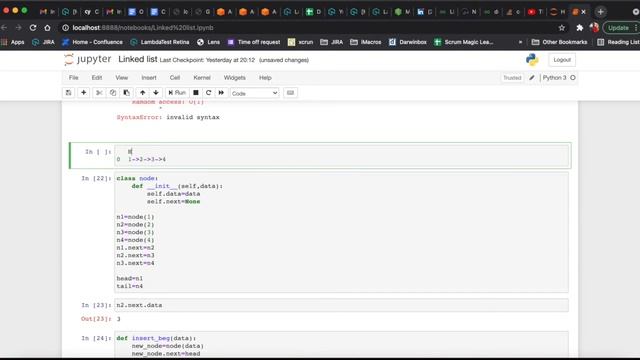The width and height of the screenshot is (640, 360).
Task: Move selected cell up arrow
Action: coord(142,93)
